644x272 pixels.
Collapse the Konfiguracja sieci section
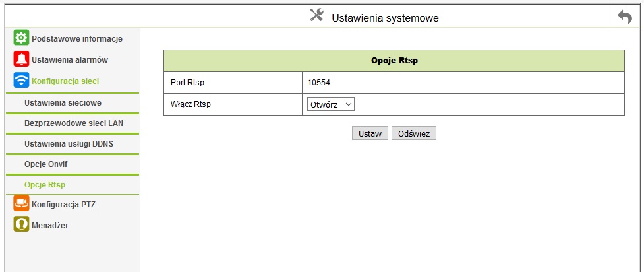[65, 81]
